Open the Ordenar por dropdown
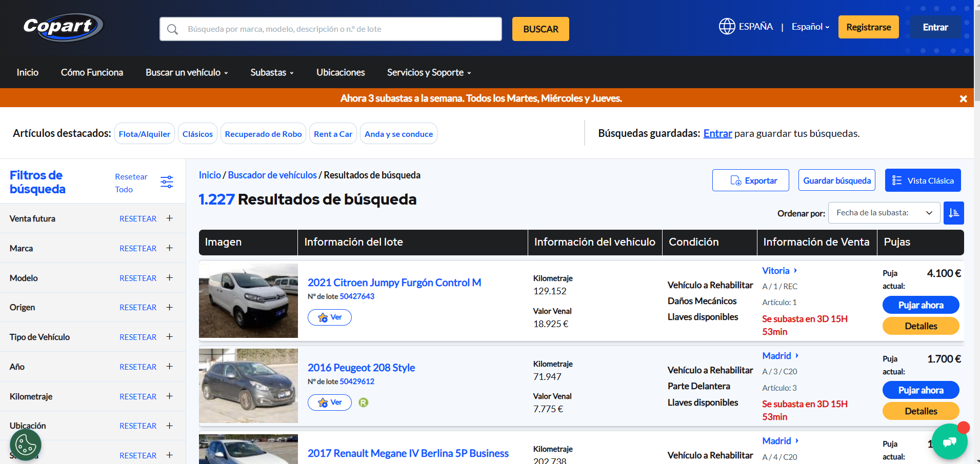The height and width of the screenshot is (464, 980). [884, 213]
